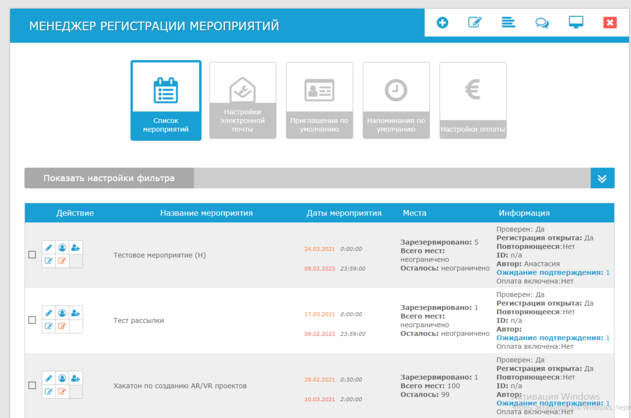Image resolution: width=631 pixels, height=418 pixels.
Task: Click the monitor display icon in header
Action: click(x=576, y=23)
